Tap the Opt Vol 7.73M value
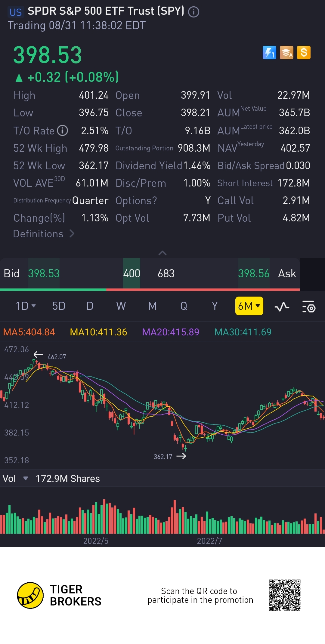The width and height of the screenshot is (325, 644). [x=197, y=218]
